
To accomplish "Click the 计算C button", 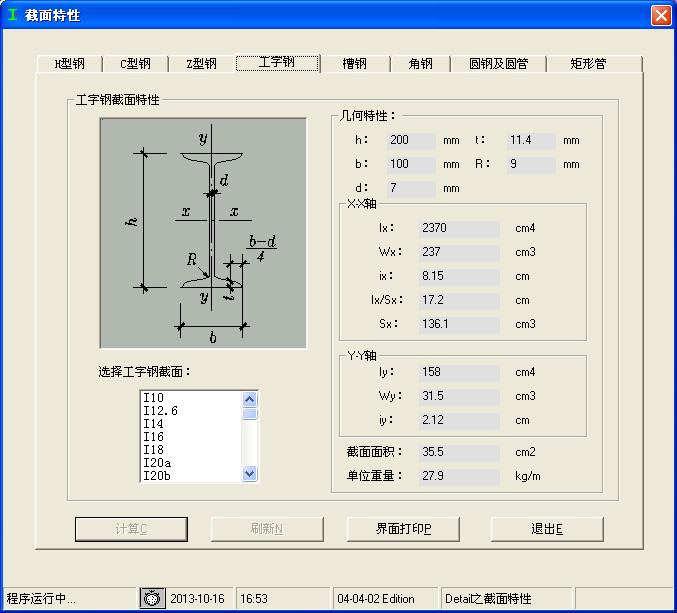I will tap(131, 529).
